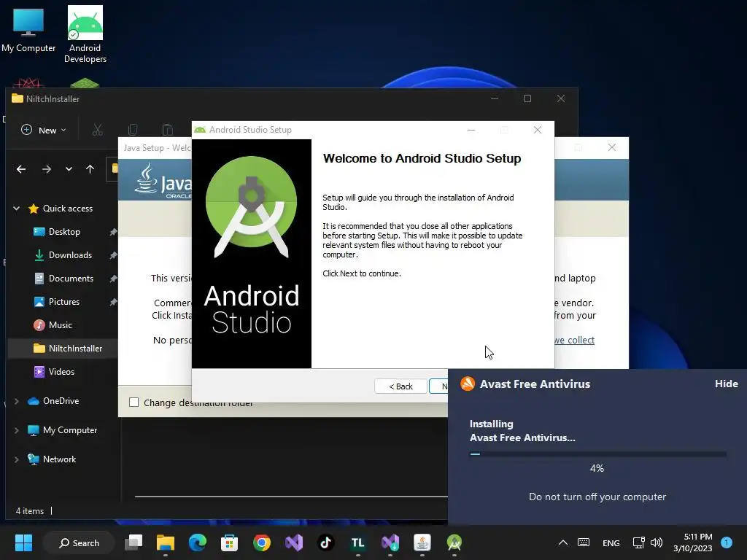Switch to Android Studio setup taskbar icon
This screenshot has width=747, height=560.
[x=454, y=542]
